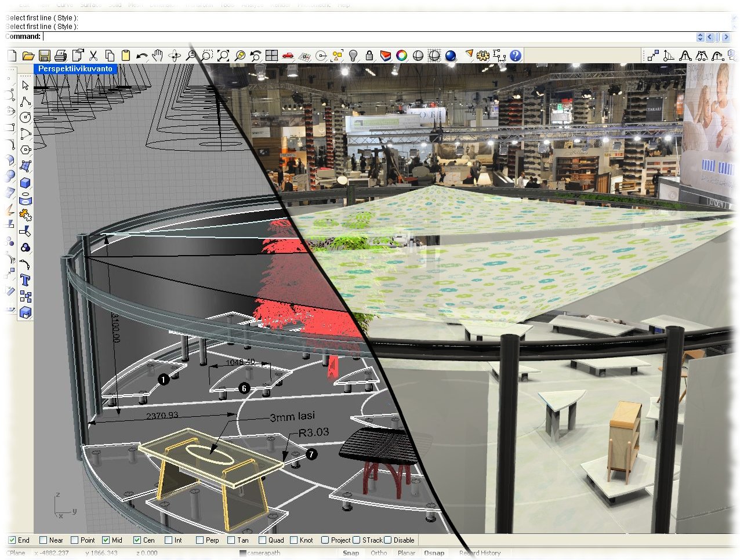Image resolution: width=740 pixels, height=560 pixels.
Task: Toggle Ortho mode in status bar
Action: point(379,553)
